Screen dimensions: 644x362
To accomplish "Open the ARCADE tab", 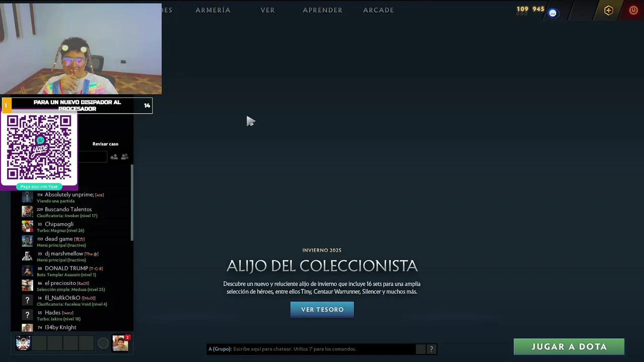I will click(378, 10).
